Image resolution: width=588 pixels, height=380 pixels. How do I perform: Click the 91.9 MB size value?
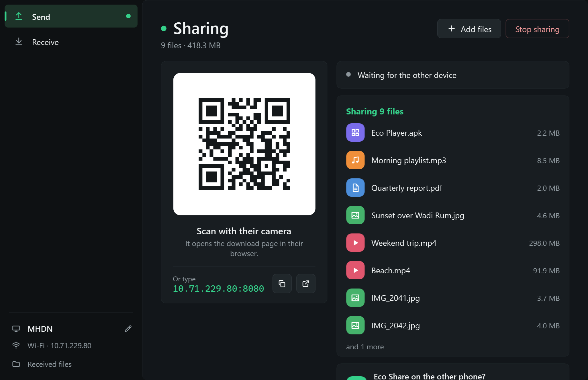point(546,271)
